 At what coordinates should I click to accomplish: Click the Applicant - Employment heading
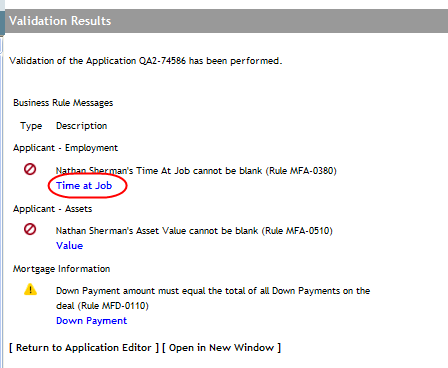click(x=65, y=148)
